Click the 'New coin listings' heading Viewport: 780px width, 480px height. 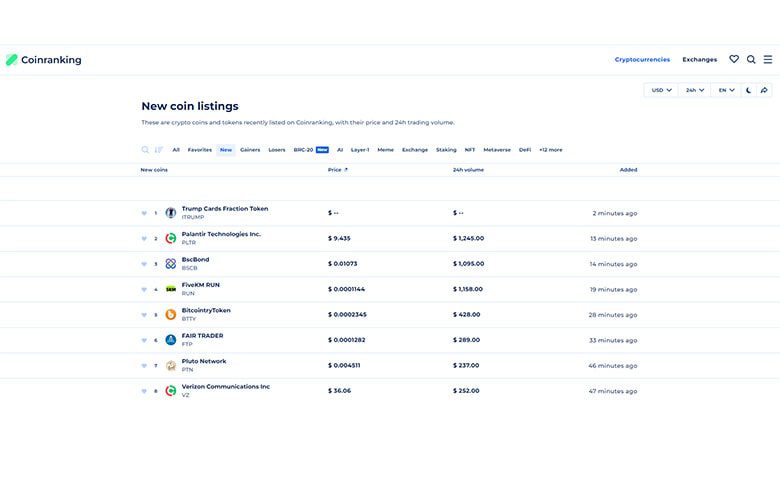pyautogui.click(x=190, y=106)
